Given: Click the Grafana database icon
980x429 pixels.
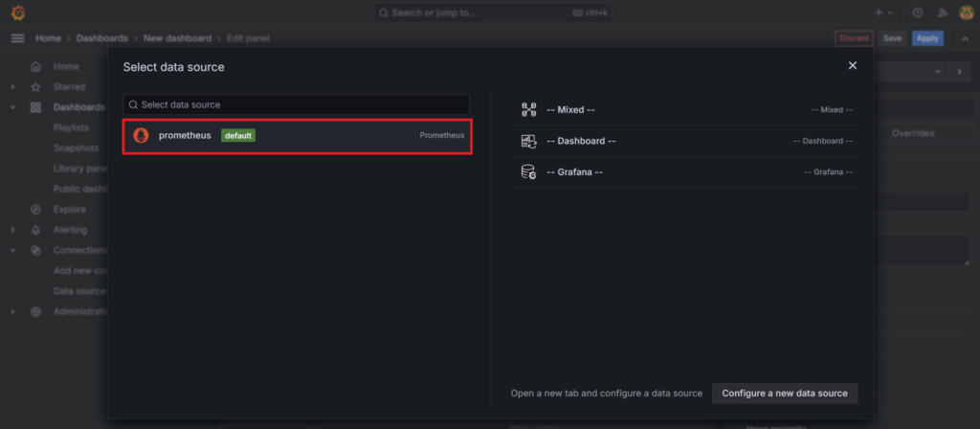Looking at the screenshot, I should 528,172.
